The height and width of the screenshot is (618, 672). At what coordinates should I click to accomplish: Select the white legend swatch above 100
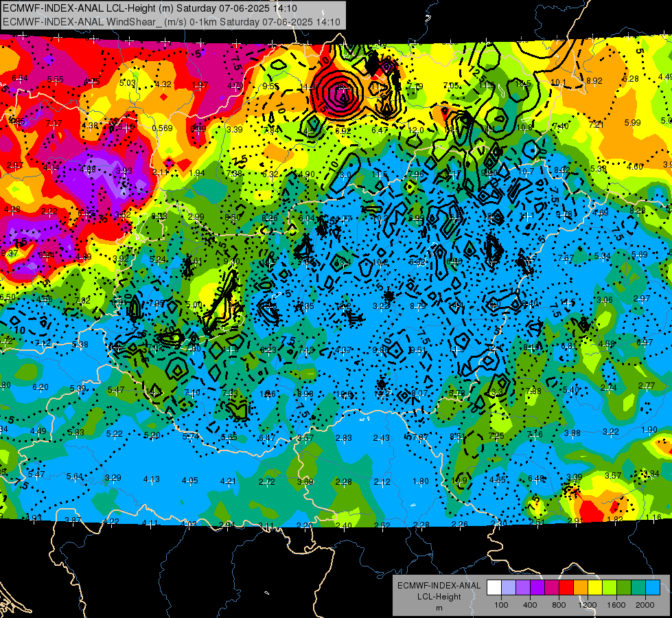coord(494,588)
